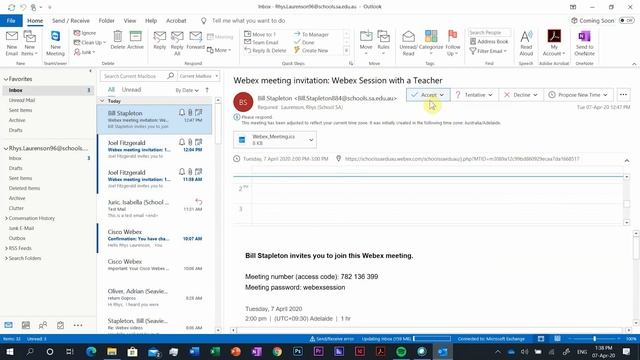Image resolution: width=640 pixels, height=360 pixels.
Task: Open the Cisco Webex Confirmation email
Action: [x=155, y=238]
